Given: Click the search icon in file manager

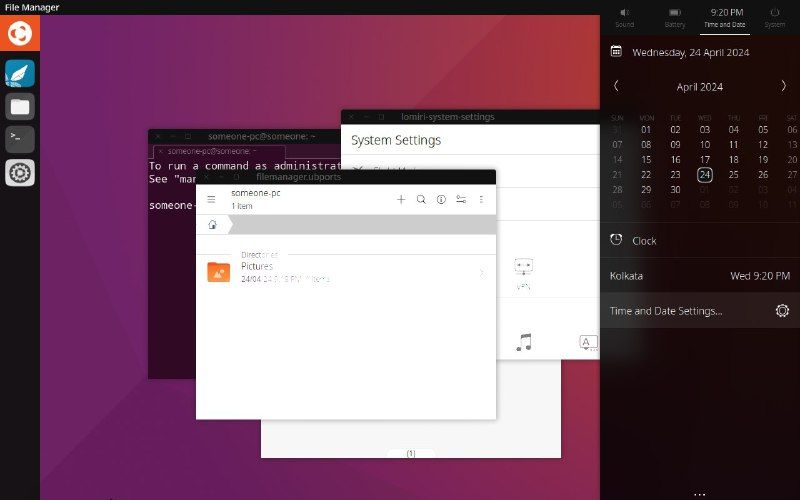Looking at the screenshot, I should pos(421,199).
